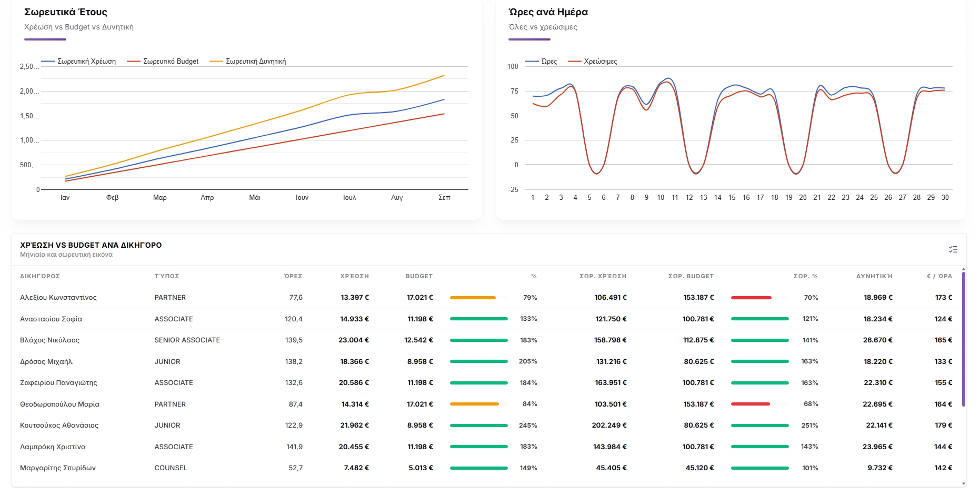Sort table by ΩΡΕΣ column header
The image size is (980, 496).
293,276
